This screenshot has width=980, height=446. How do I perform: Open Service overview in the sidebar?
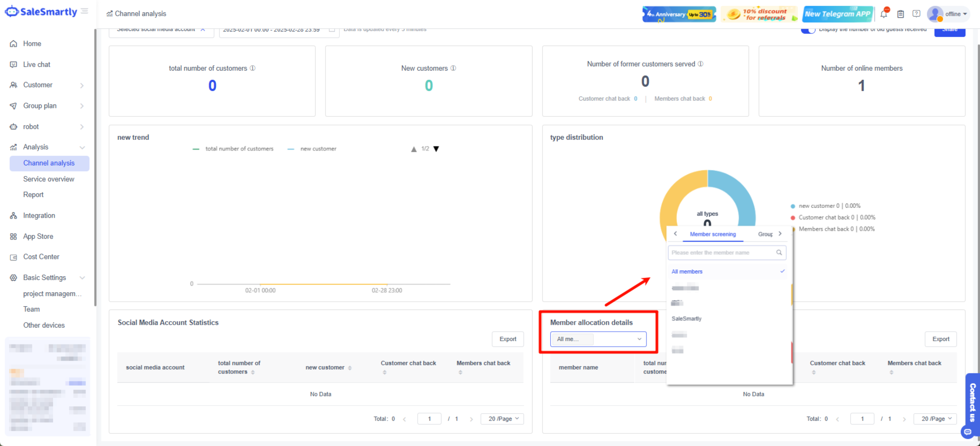click(49, 179)
